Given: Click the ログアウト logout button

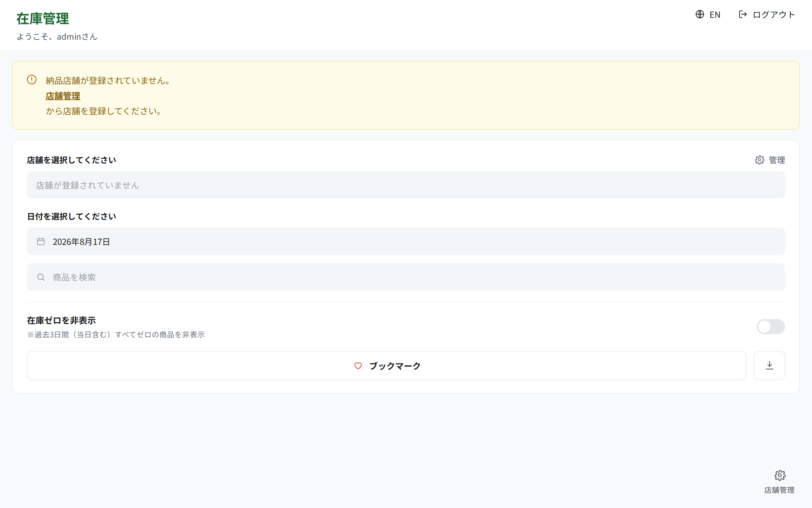Looking at the screenshot, I should pyautogui.click(x=767, y=14).
